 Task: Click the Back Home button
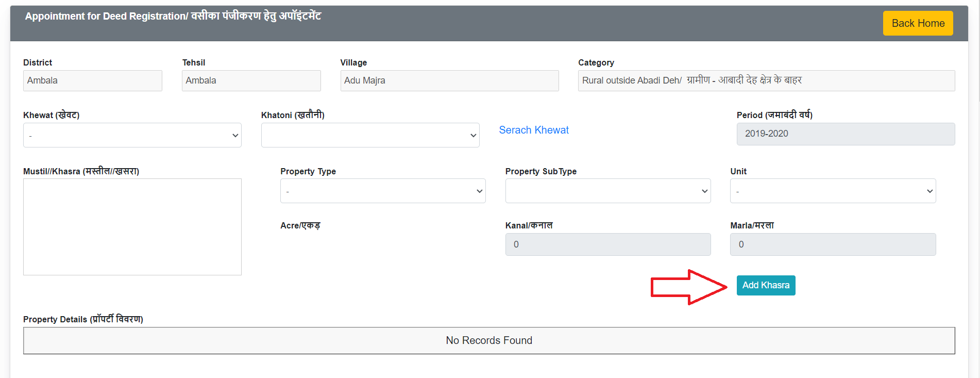(x=918, y=23)
